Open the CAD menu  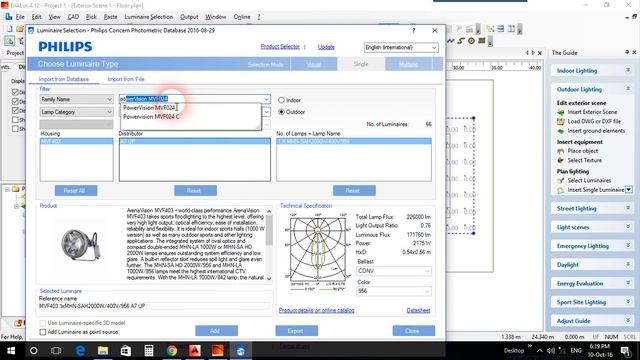click(x=73, y=17)
